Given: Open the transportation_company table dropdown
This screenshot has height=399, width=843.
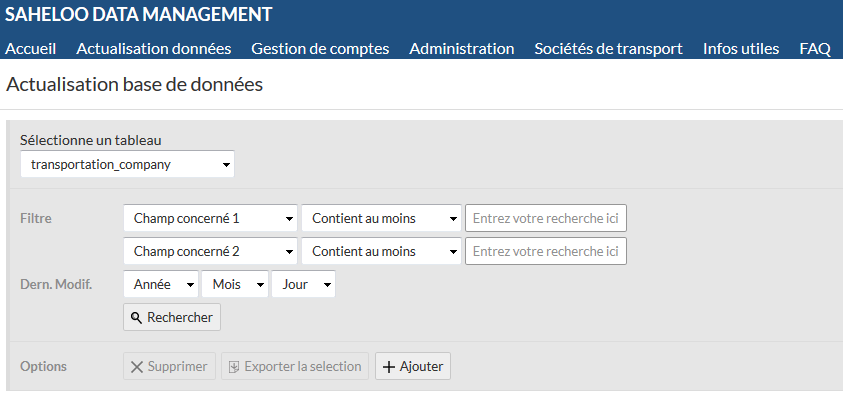Looking at the screenshot, I should pos(127,165).
